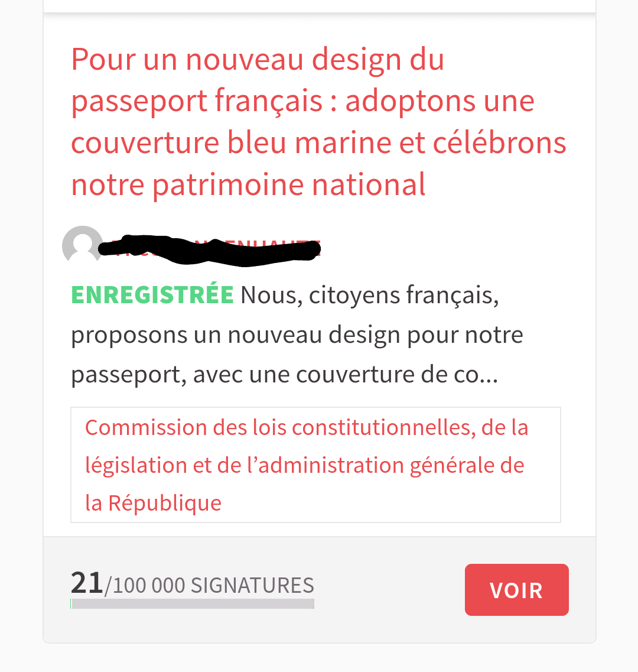Viewport: 638px width, 672px height.
Task: Click "la République" in the commission box
Action: pyautogui.click(x=153, y=503)
